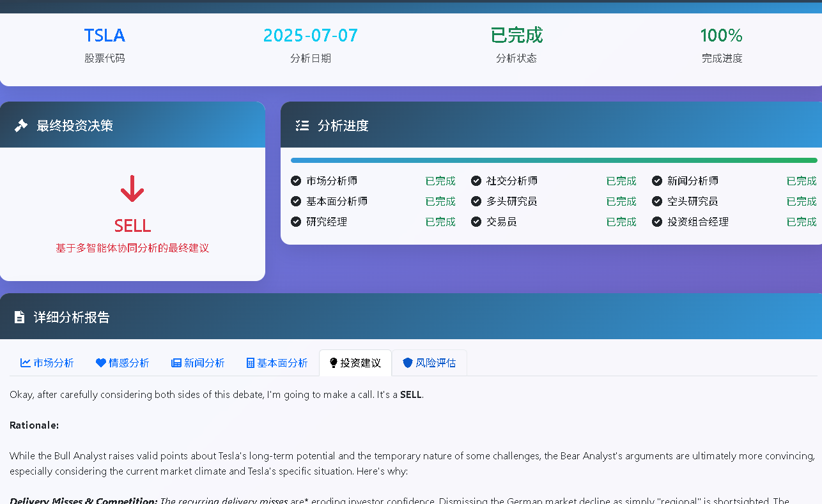The height and width of the screenshot is (504, 822).
Task: Open the 情感分析 tab
Action: pyautogui.click(x=121, y=362)
